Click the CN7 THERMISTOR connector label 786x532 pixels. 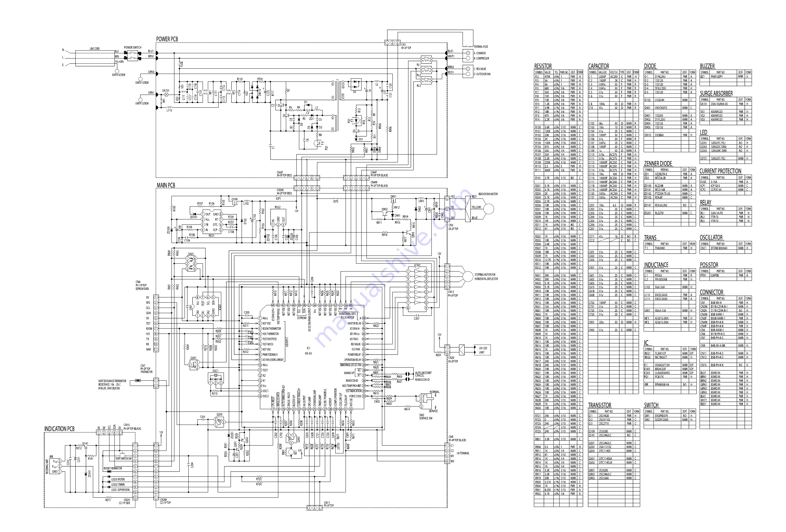[146, 369]
